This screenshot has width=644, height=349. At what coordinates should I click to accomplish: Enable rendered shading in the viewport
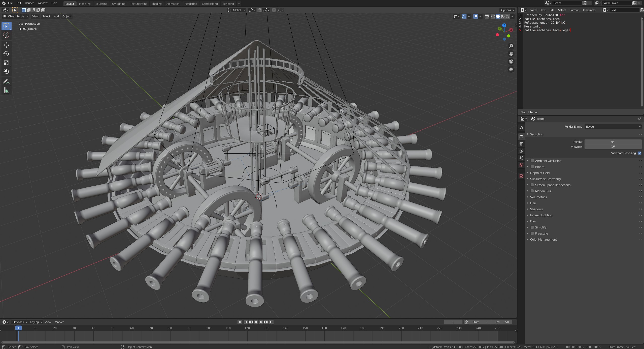508,16
